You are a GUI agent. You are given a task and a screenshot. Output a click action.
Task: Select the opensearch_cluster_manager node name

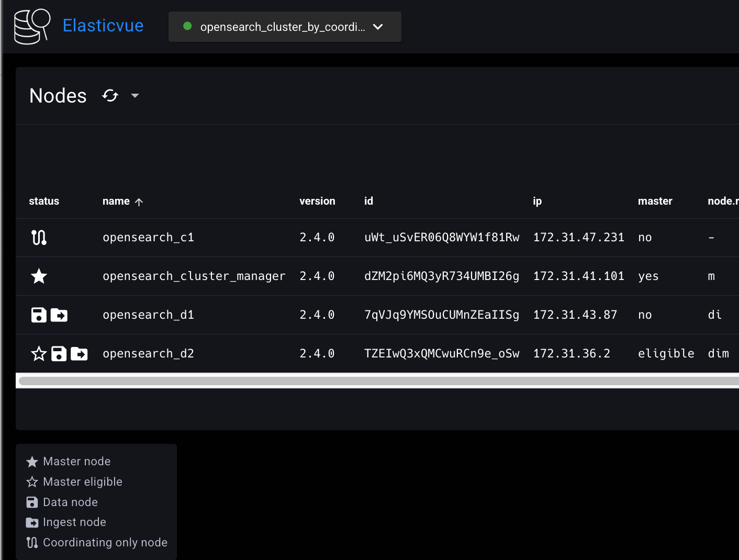pos(194,276)
